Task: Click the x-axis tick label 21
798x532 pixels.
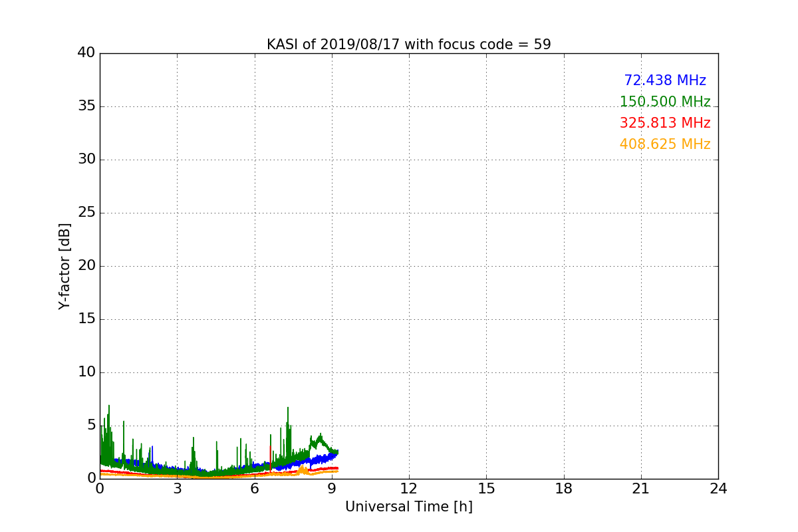Action: [641, 488]
